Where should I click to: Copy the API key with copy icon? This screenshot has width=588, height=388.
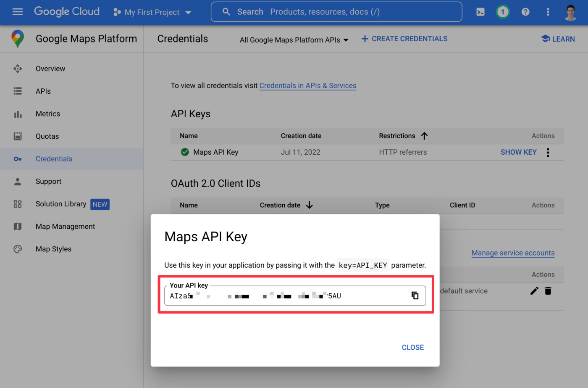(x=415, y=296)
